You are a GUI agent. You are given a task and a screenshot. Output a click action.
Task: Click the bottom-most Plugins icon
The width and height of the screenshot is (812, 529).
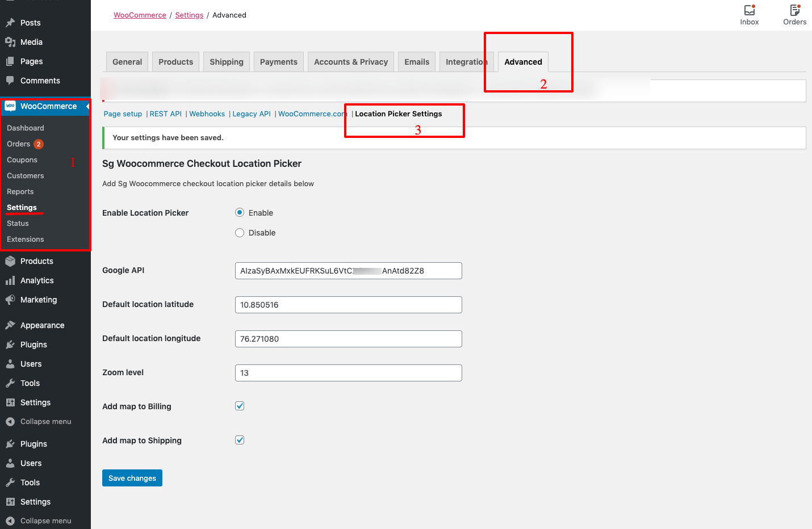(x=10, y=444)
